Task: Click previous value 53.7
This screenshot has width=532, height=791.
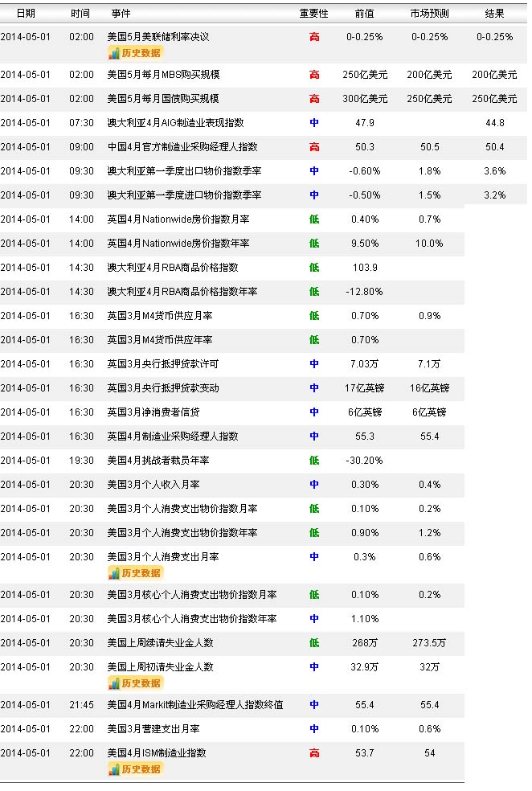Action: pos(365,753)
